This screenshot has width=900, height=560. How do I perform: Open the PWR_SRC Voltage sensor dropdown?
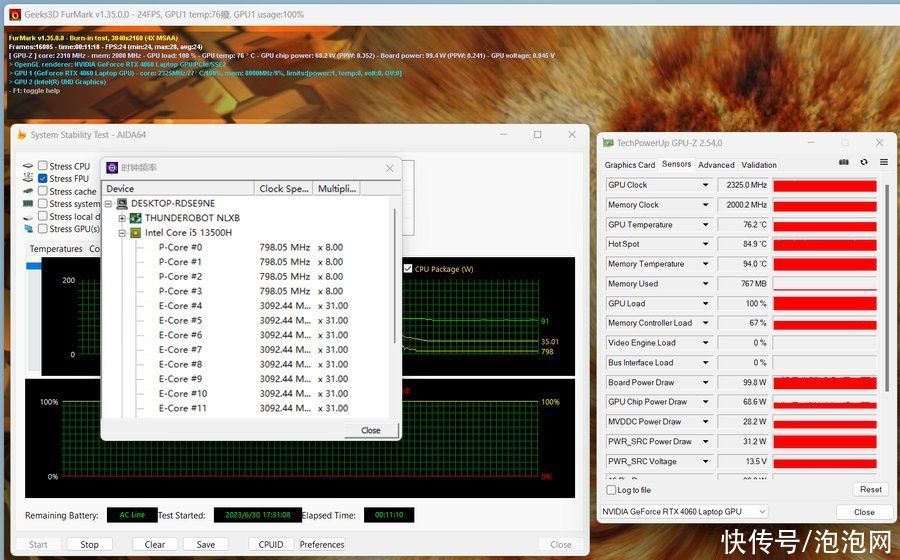click(705, 461)
